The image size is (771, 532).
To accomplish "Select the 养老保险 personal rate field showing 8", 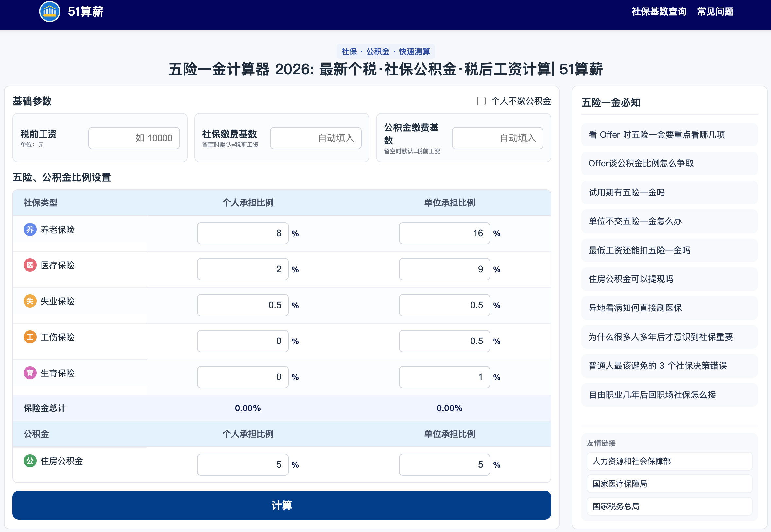I will [x=242, y=233].
